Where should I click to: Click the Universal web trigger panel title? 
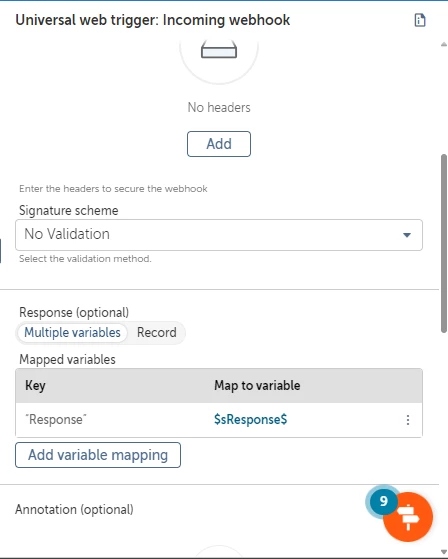(x=153, y=20)
